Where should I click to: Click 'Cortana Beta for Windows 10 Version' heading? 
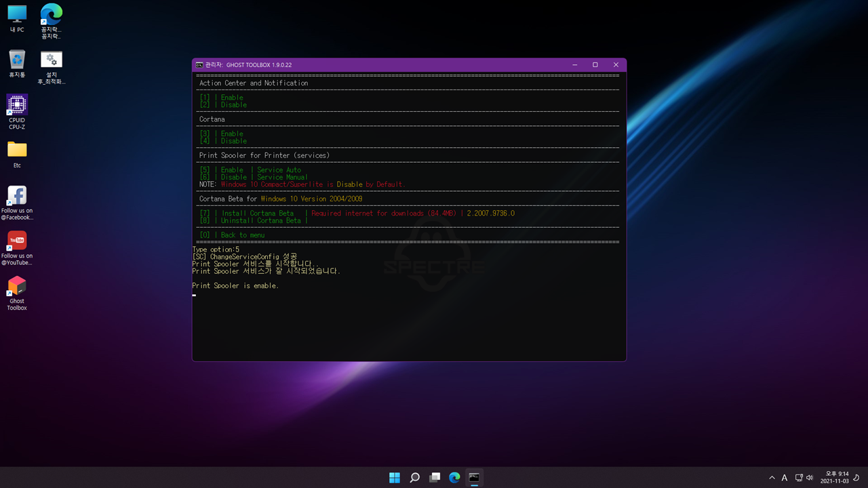click(281, 199)
